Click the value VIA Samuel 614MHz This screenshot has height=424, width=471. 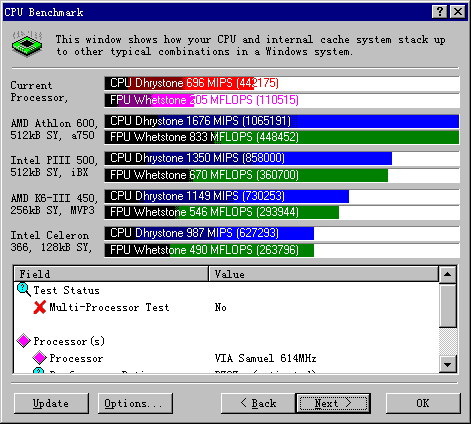265,358
